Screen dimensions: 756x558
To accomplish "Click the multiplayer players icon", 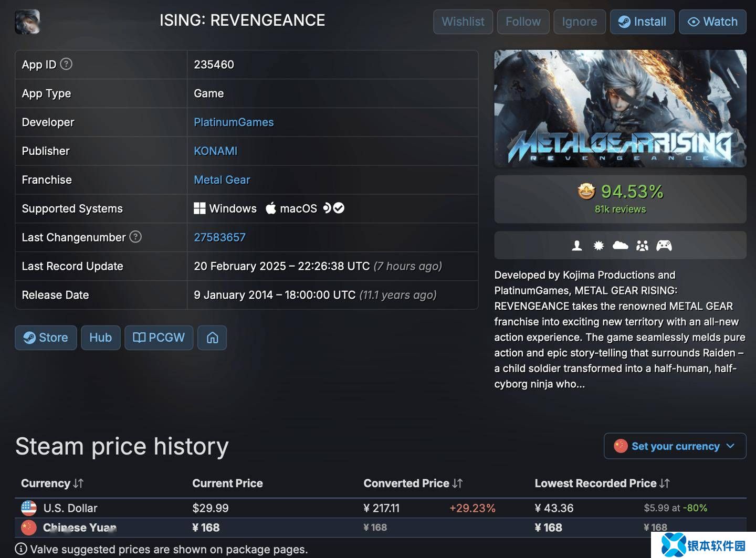I will tap(642, 245).
